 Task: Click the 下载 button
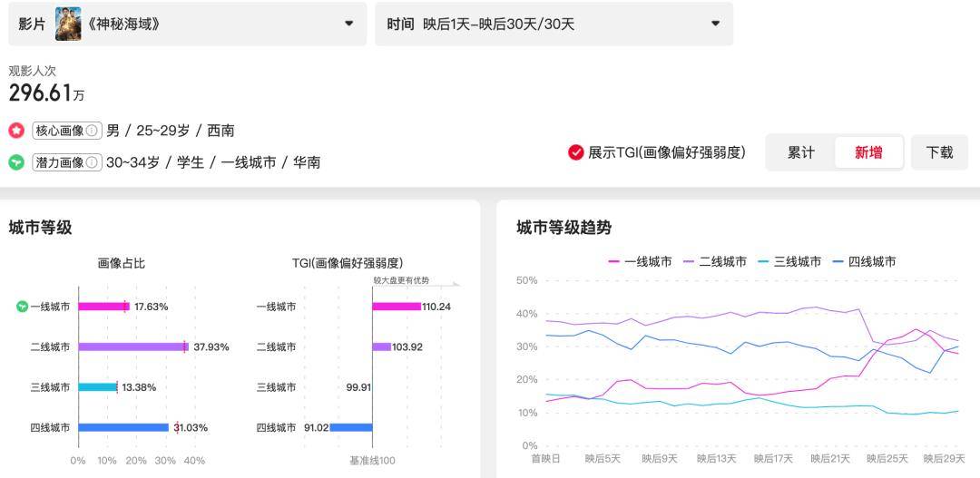tap(939, 152)
